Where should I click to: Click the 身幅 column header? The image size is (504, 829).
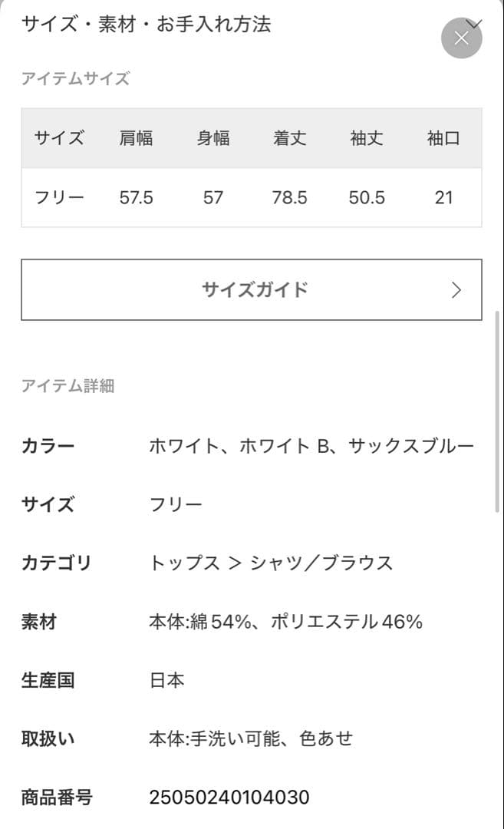click(x=212, y=138)
